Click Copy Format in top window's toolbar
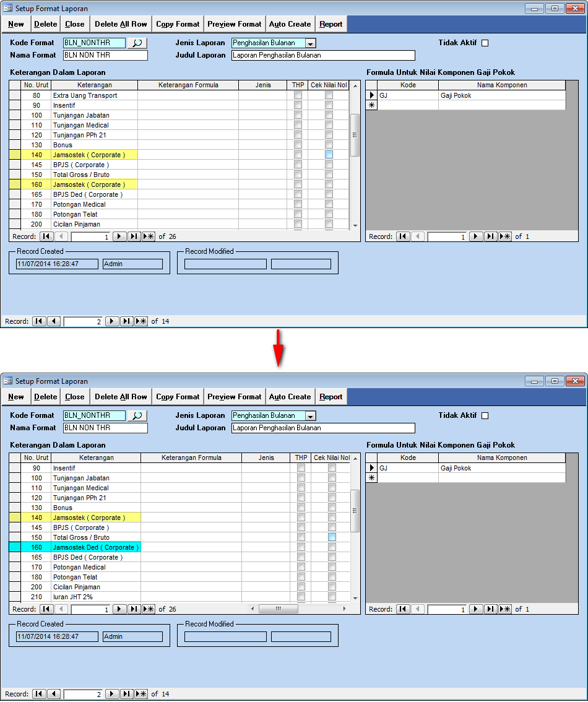The image size is (588, 702). pyautogui.click(x=178, y=24)
